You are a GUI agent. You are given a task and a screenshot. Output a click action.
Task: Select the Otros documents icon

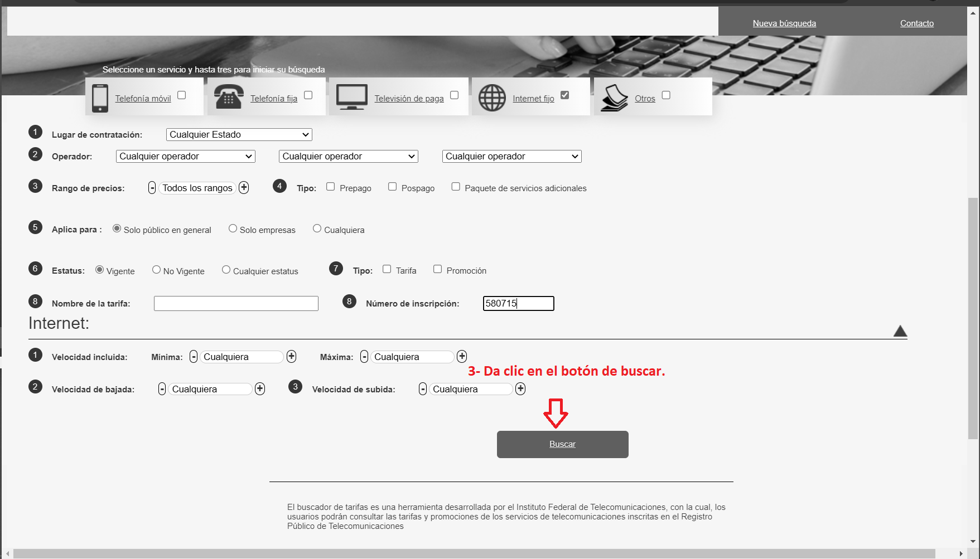pos(614,96)
